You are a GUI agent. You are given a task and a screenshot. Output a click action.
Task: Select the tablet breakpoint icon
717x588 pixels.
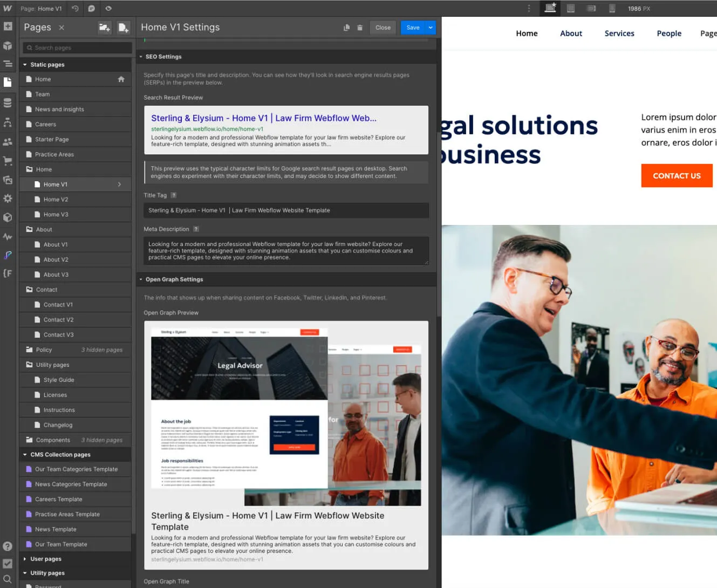click(x=571, y=8)
